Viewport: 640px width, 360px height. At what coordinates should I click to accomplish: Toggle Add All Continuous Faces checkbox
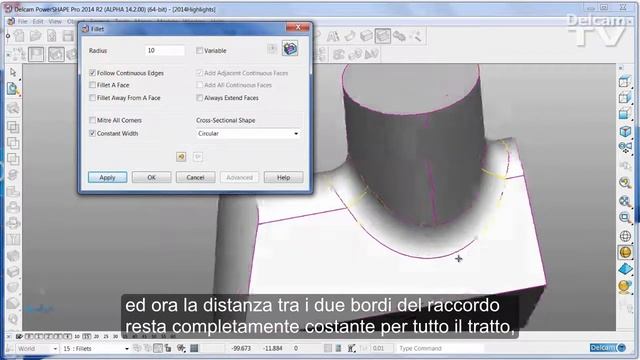(x=199, y=85)
